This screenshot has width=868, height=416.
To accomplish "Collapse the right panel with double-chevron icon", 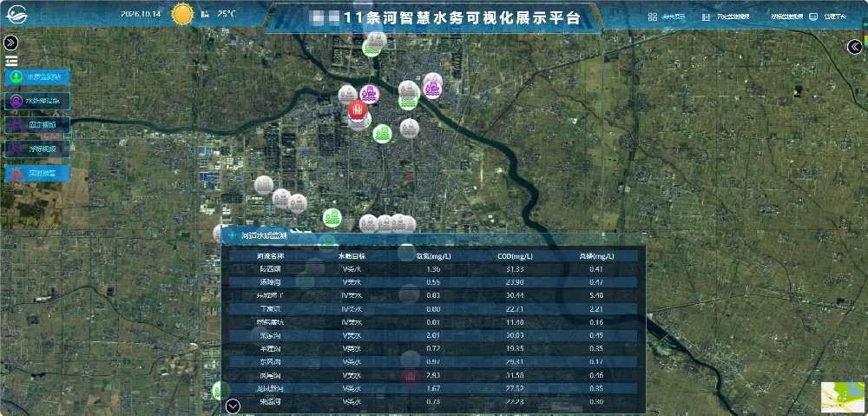I will tap(855, 47).
